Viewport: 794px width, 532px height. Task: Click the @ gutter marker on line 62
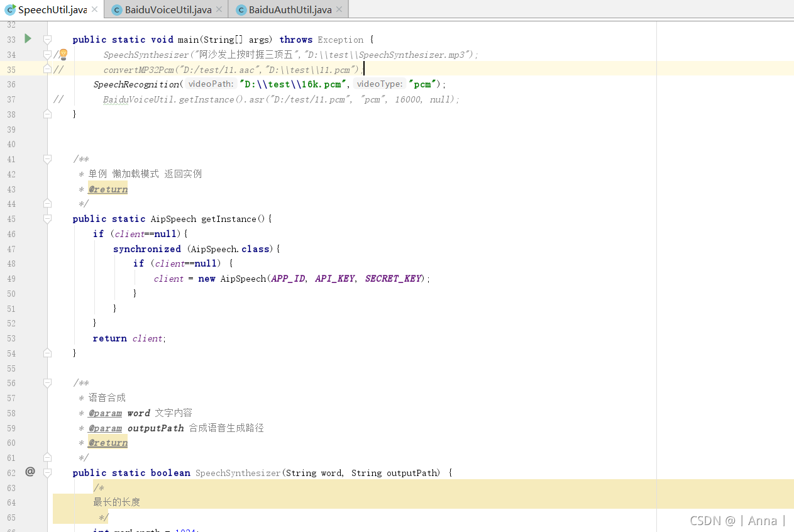[x=30, y=472]
